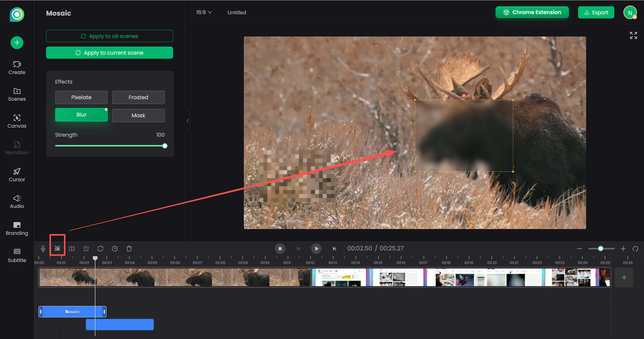644x339 pixels.
Task: Switch to the Pixelate effect
Action: pyautogui.click(x=81, y=97)
